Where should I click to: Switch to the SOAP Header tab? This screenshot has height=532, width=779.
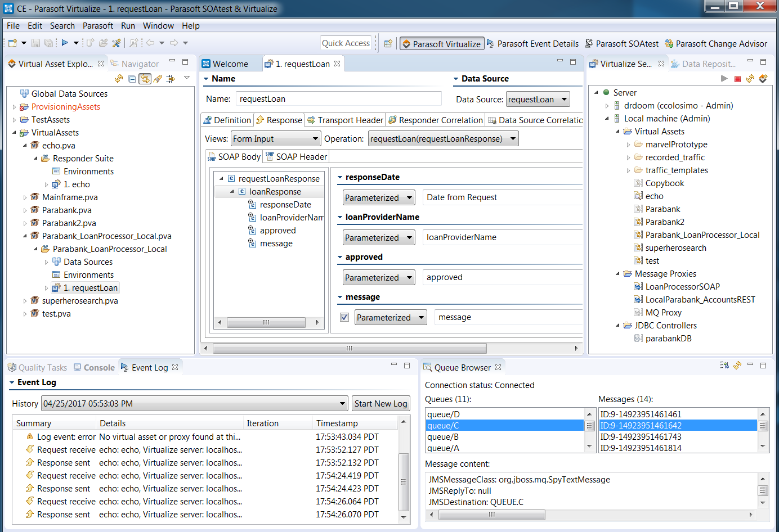(x=297, y=157)
